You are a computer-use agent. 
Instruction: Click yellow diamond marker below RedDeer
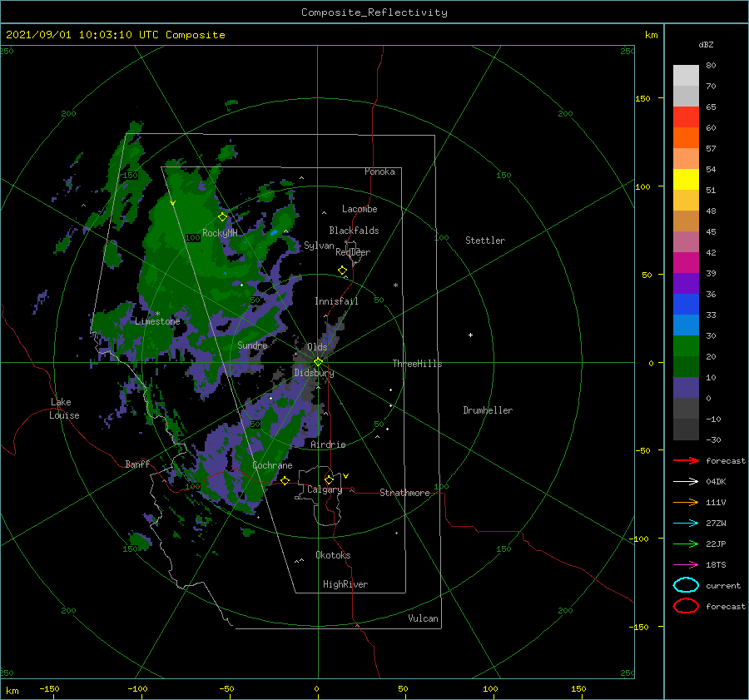click(x=343, y=270)
